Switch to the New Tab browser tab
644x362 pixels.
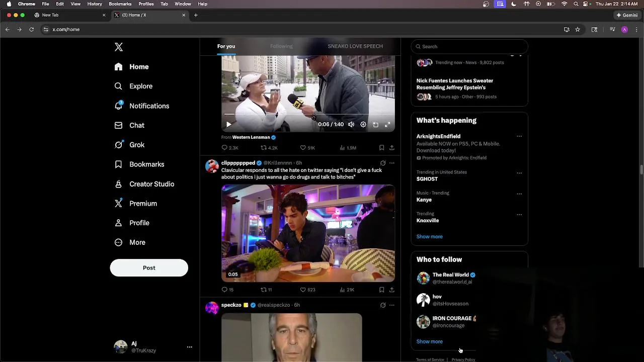69,15
